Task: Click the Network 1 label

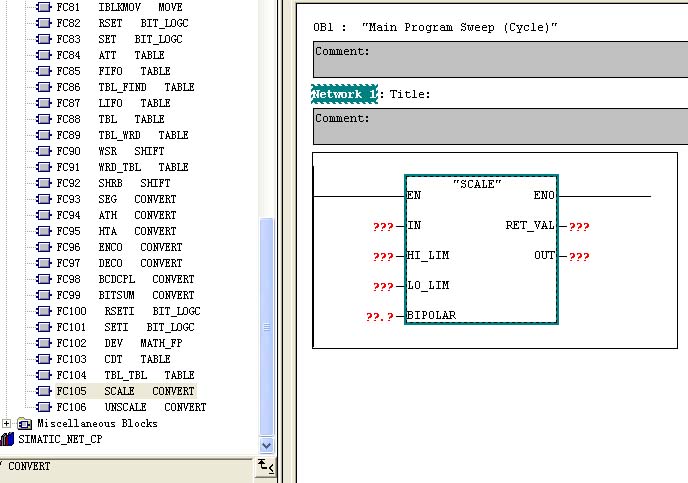Action: tap(344, 94)
